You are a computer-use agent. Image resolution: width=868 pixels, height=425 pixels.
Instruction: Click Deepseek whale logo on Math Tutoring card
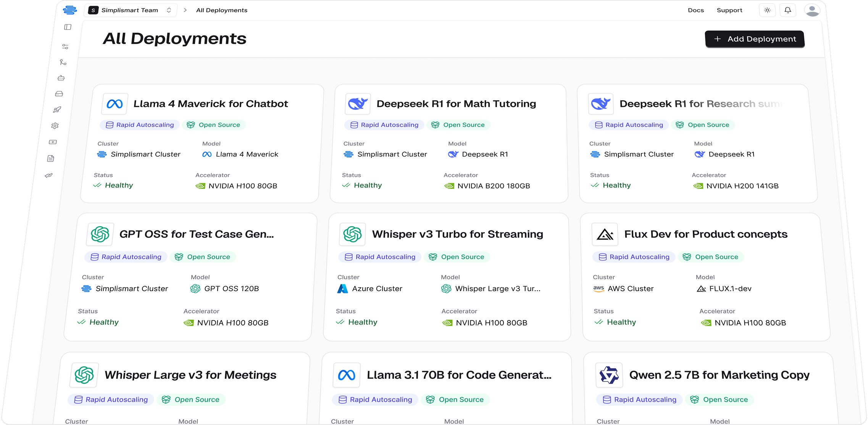(358, 104)
